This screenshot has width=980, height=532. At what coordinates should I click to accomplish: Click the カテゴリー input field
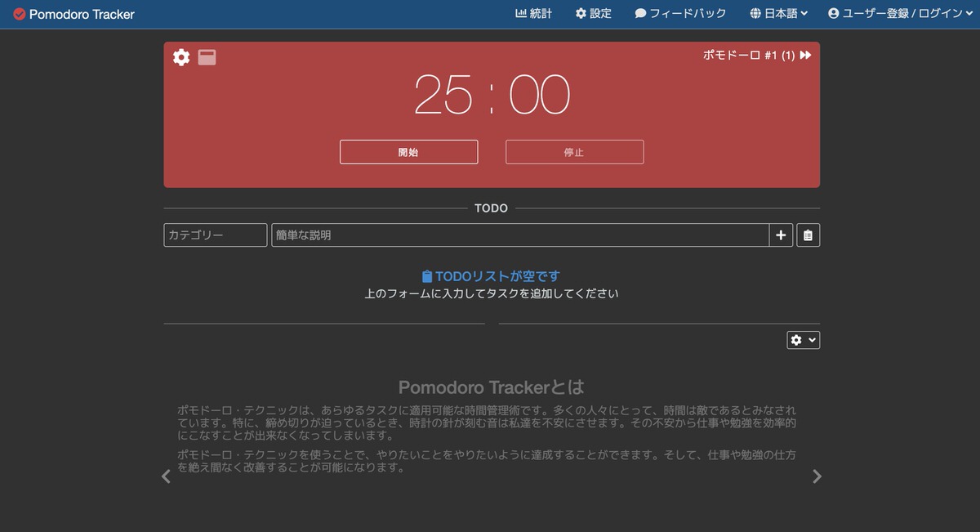(x=215, y=235)
